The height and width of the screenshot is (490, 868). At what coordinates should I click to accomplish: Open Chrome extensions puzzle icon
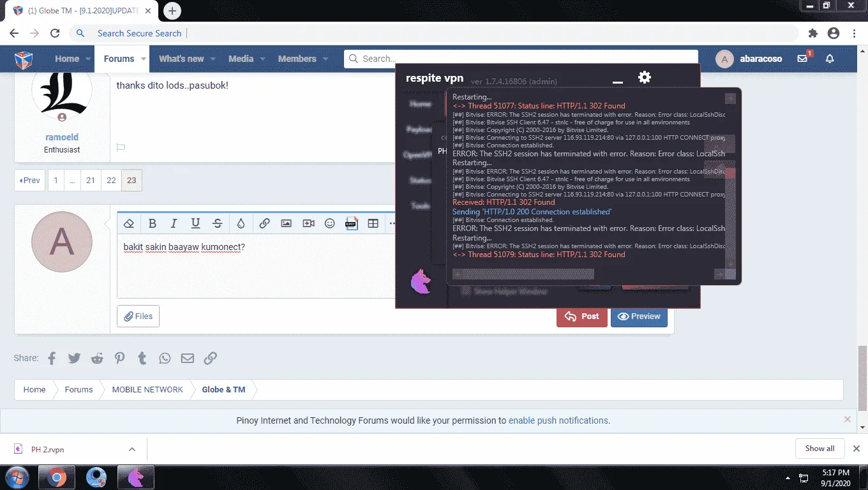tap(812, 33)
